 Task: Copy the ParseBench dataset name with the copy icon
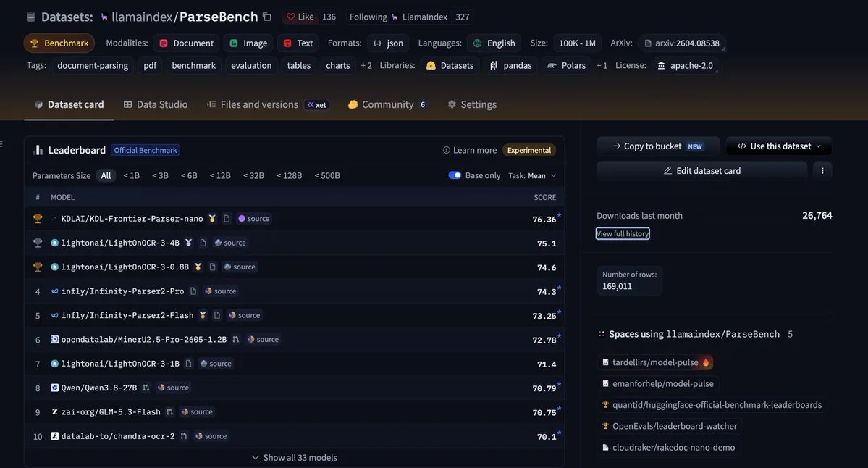tap(267, 17)
